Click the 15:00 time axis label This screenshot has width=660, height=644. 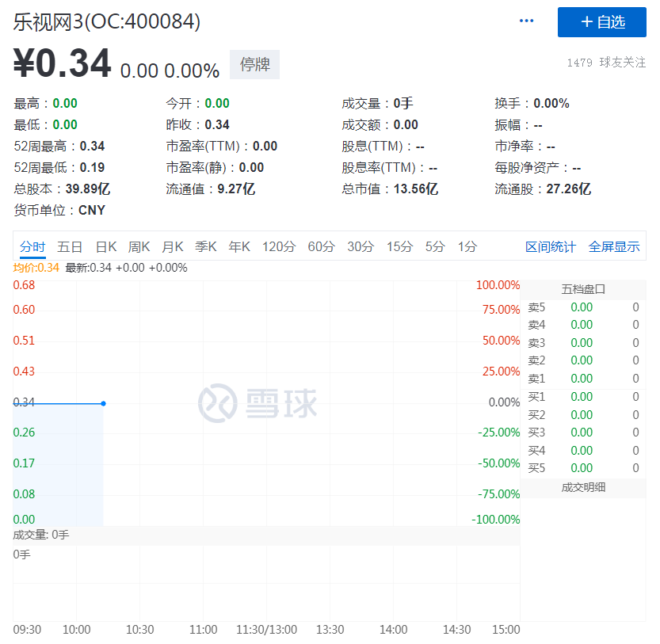[506, 630]
